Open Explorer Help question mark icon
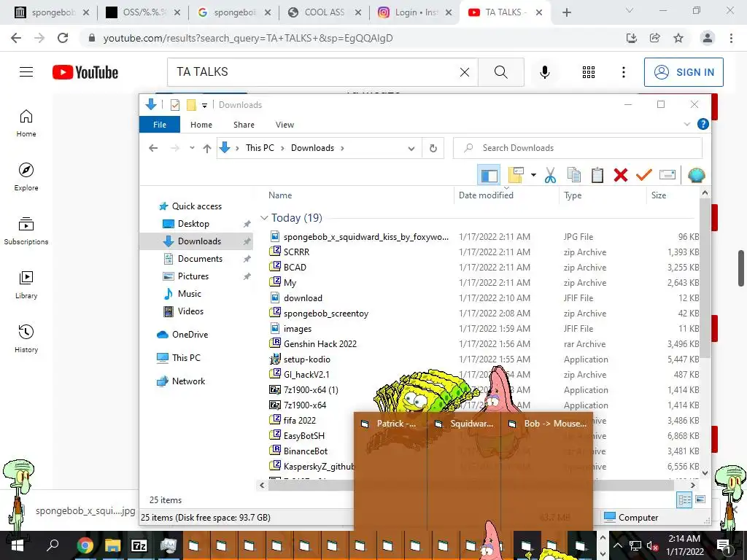The width and height of the screenshot is (747, 560). (x=703, y=124)
